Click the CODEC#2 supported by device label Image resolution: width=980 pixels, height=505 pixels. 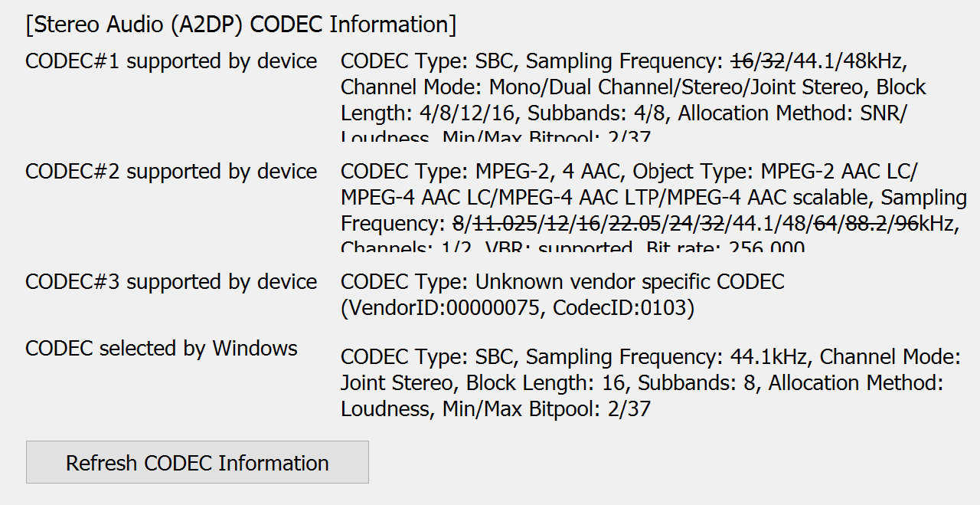(171, 171)
